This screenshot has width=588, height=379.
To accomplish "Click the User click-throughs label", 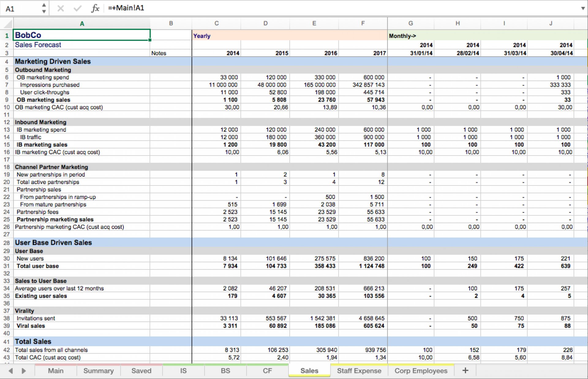I will pyautogui.click(x=45, y=92).
